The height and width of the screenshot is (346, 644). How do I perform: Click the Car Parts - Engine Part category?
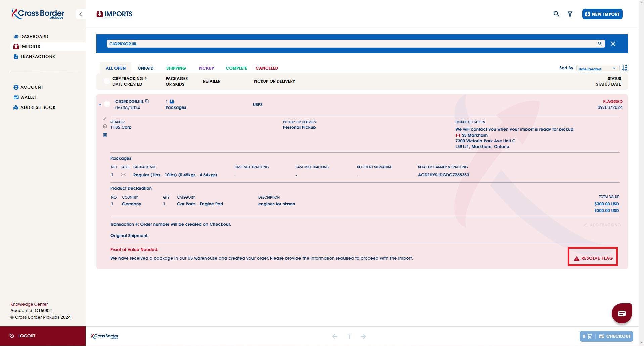pos(200,204)
